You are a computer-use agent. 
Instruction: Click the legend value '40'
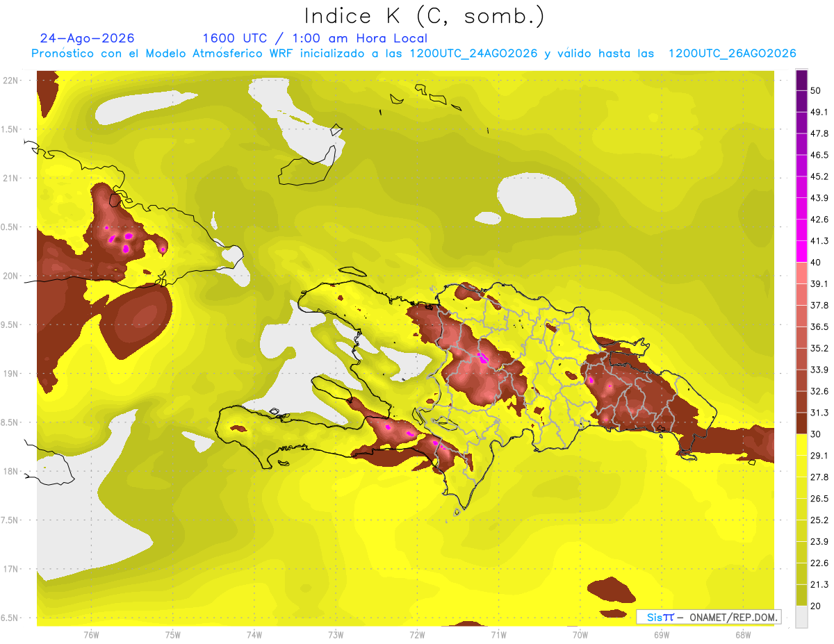point(815,263)
